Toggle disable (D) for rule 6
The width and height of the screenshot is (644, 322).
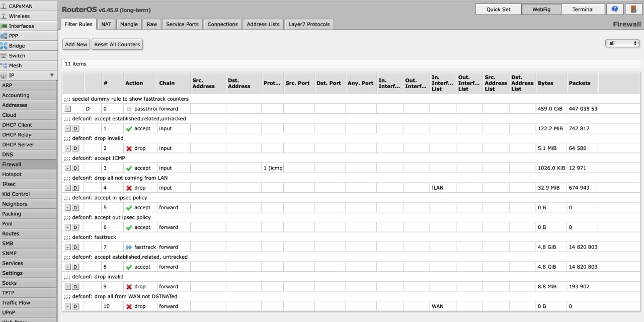coord(75,227)
